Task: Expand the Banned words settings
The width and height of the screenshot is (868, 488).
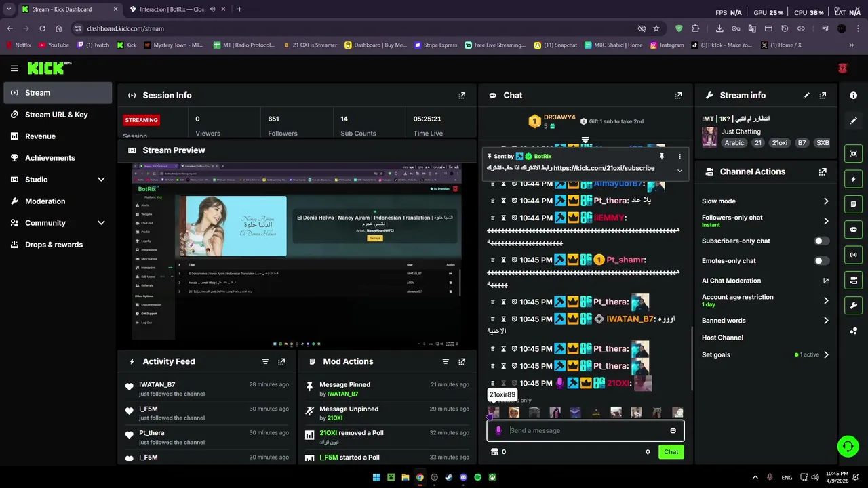Action: (x=826, y=321)
